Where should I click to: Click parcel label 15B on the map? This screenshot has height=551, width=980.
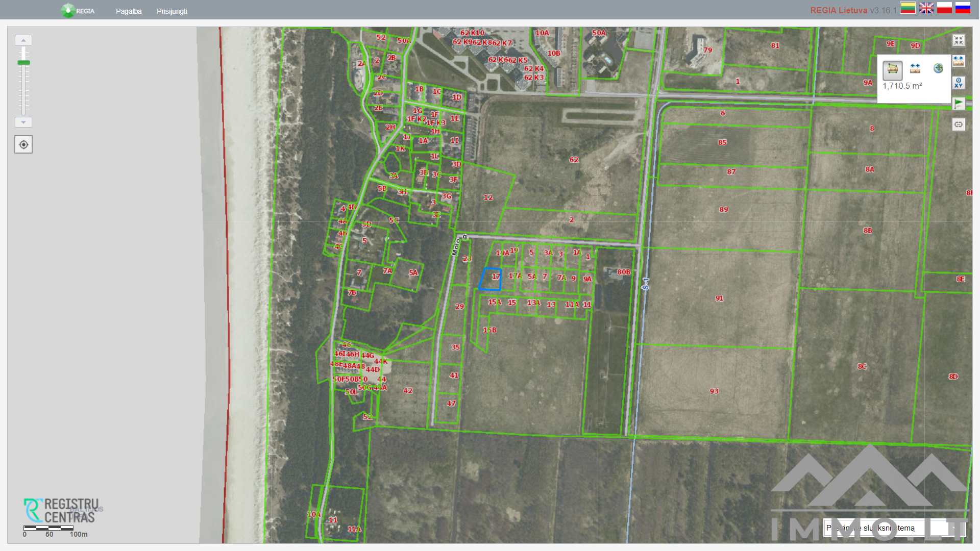click(489, 330)
